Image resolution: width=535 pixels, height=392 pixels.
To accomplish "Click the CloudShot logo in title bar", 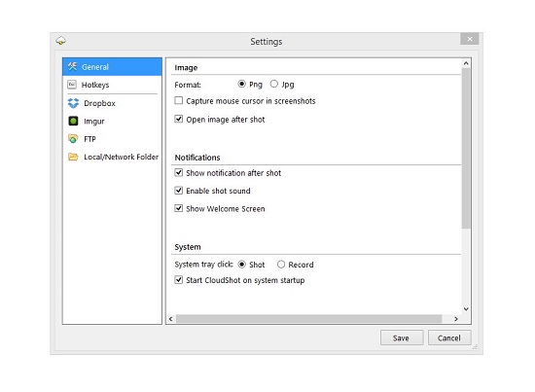I will point(60,41).
